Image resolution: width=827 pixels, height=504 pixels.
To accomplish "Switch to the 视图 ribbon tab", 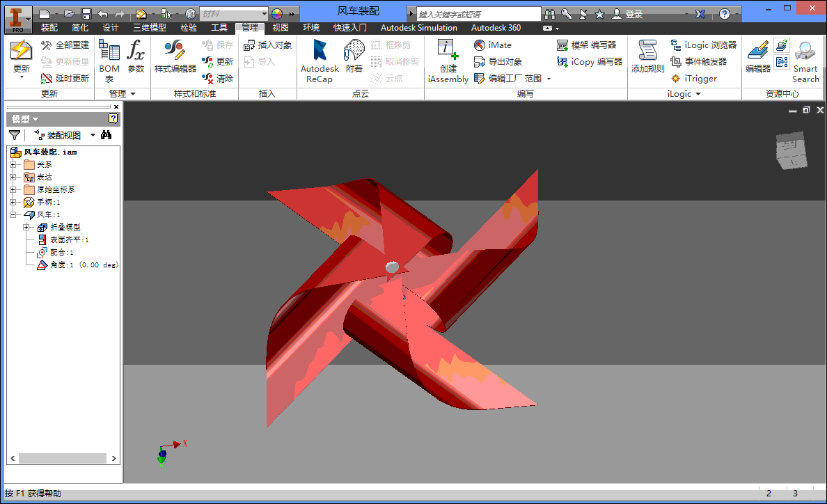I will click(280, 27).
